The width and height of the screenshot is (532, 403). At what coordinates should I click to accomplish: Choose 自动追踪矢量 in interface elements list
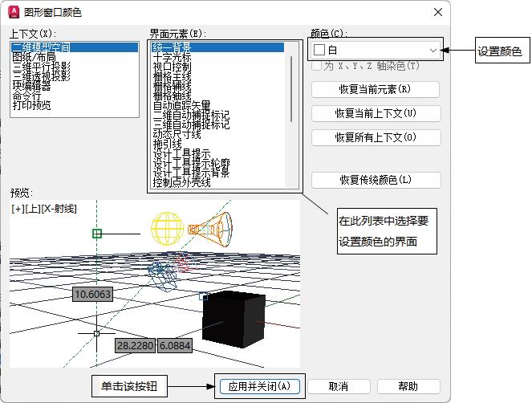tap(181, 106)
